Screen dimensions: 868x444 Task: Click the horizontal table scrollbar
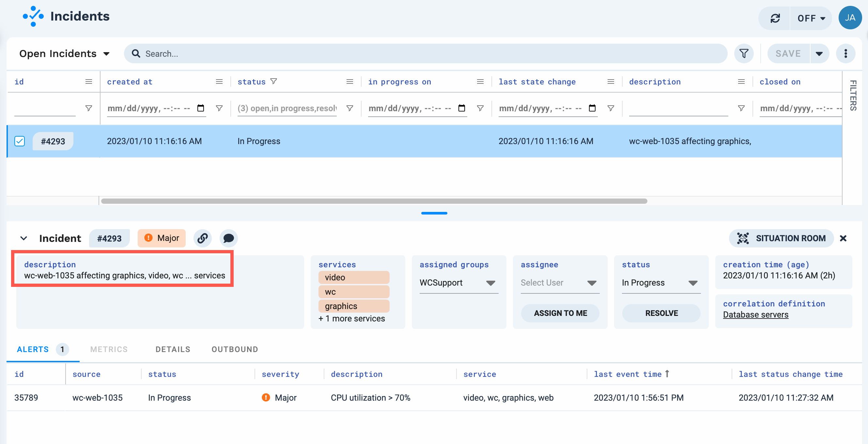point(374,201)
